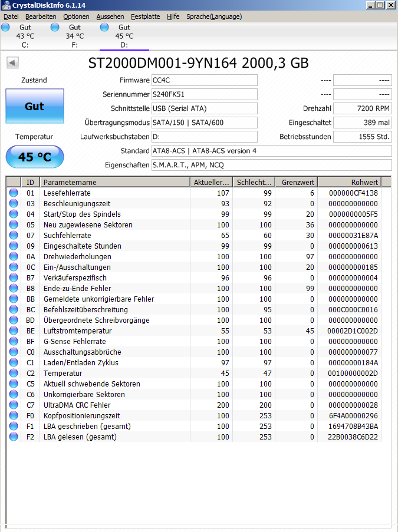Open the Datei menu
398x532 pixels.
(11, 16)
